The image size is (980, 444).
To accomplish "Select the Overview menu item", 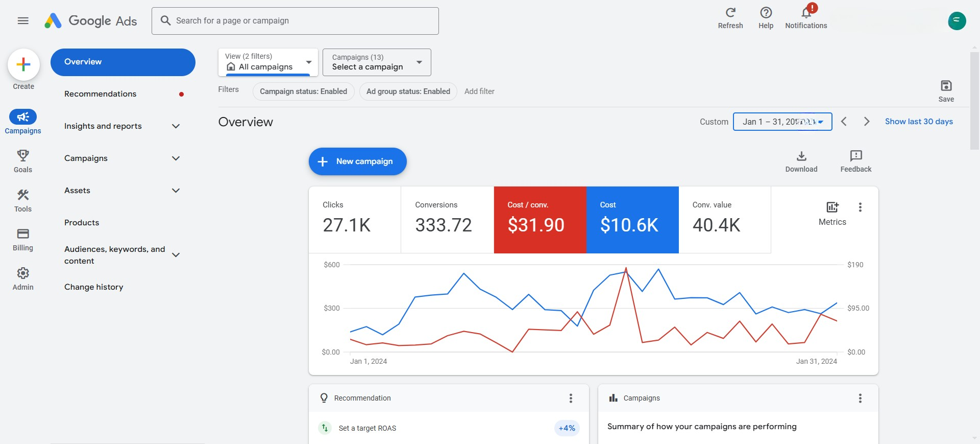I will click(122, 62).
